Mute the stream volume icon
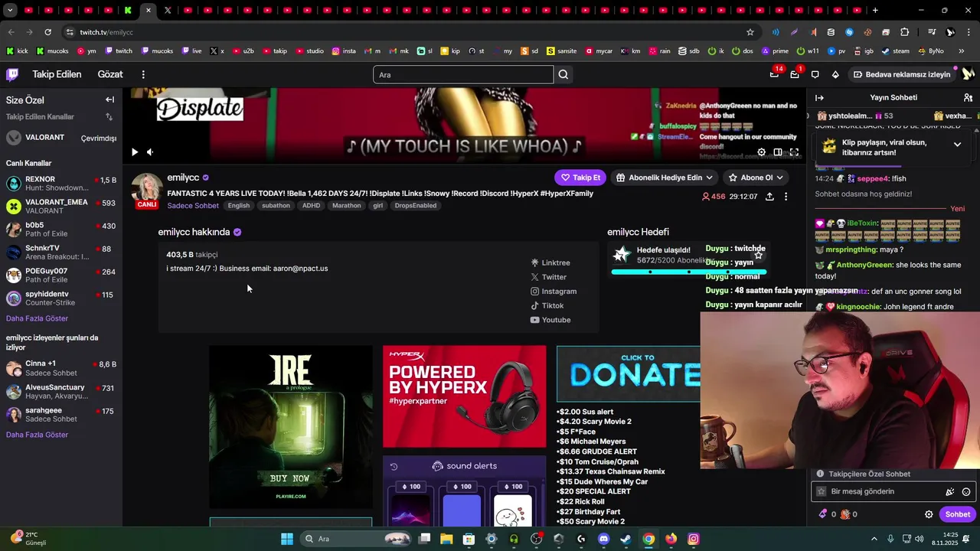The height and width of the screenshot is (551, 980). coord(150,152)
